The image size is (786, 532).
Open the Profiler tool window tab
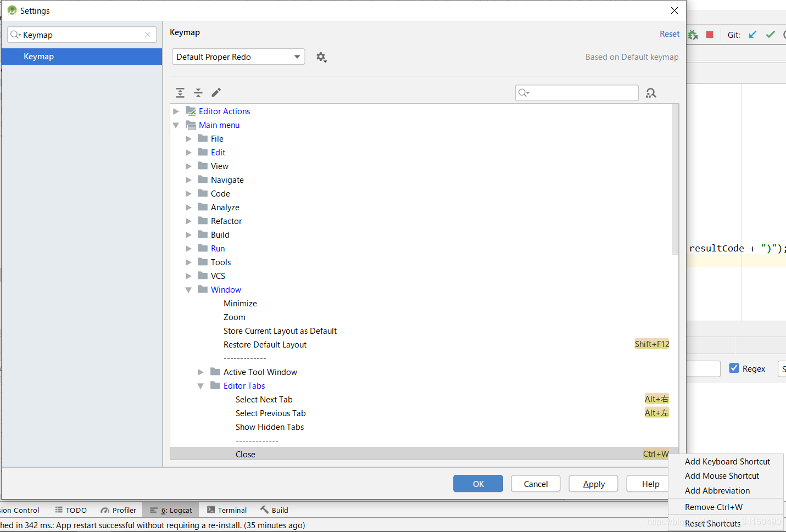pyautogui.click(x=118, y=510)
